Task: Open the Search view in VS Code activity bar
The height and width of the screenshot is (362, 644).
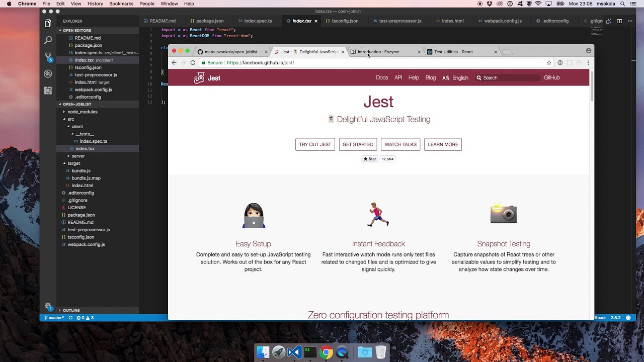Action: pos(48,40)
